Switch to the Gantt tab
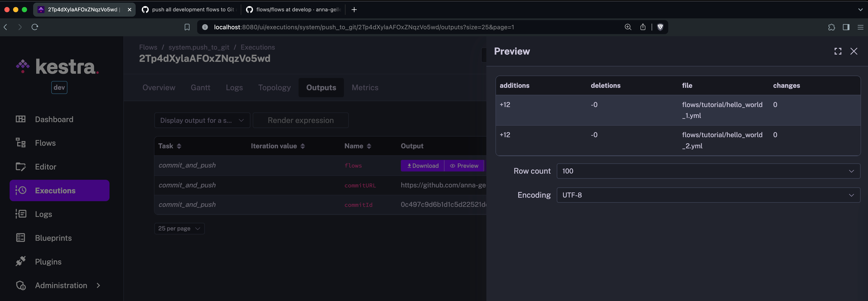The image size is (868, 301). tap(200, 88)
